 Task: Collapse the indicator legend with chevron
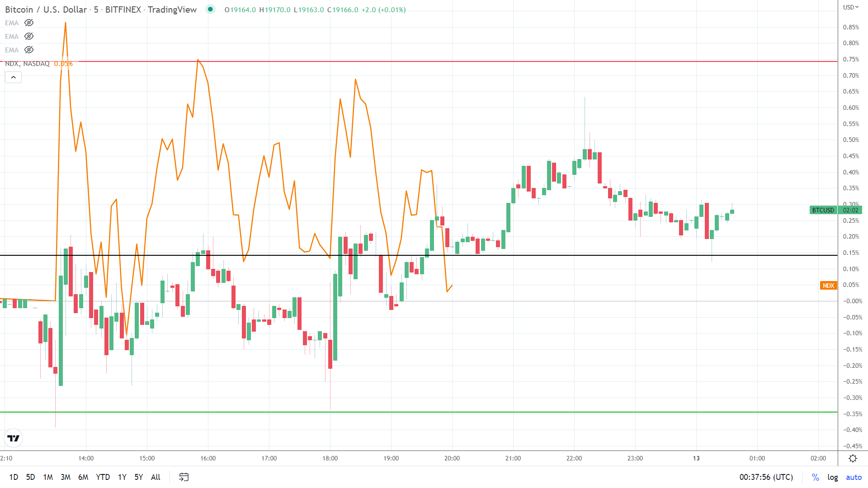point(14,77)
